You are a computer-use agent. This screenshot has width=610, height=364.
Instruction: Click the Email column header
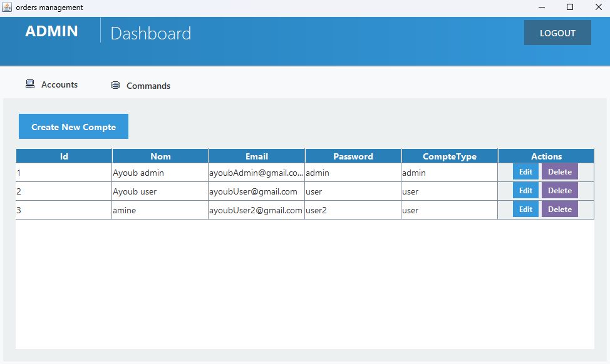257,156
